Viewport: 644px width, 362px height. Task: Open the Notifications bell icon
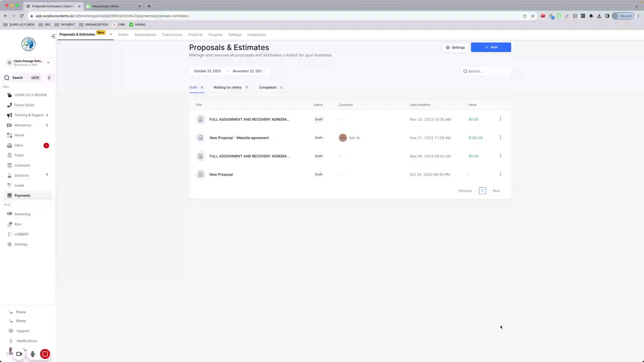11,341
